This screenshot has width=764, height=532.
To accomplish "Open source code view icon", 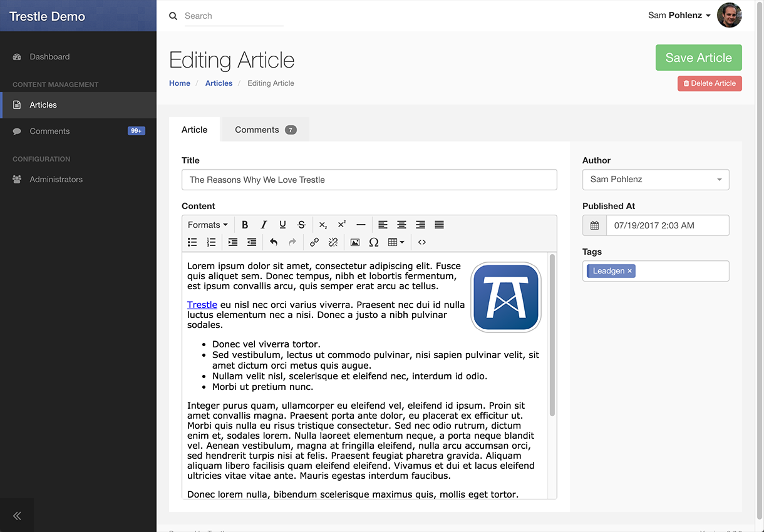I will pos(422,242).
